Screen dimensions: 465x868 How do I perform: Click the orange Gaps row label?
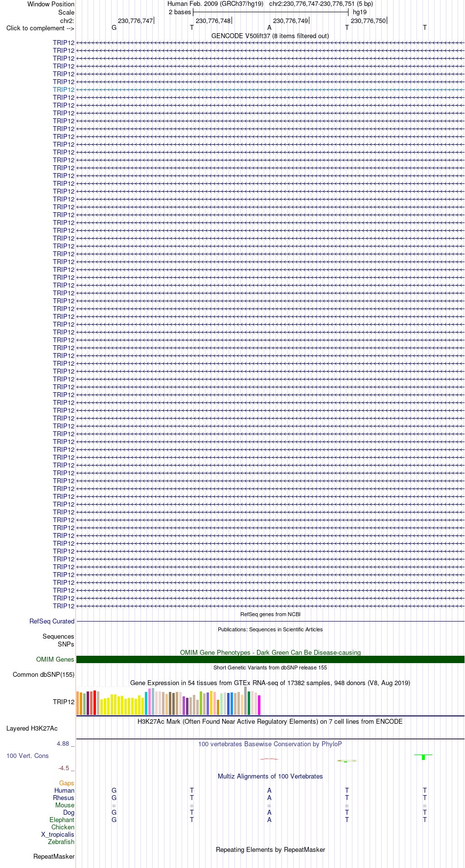coord(67,783)
